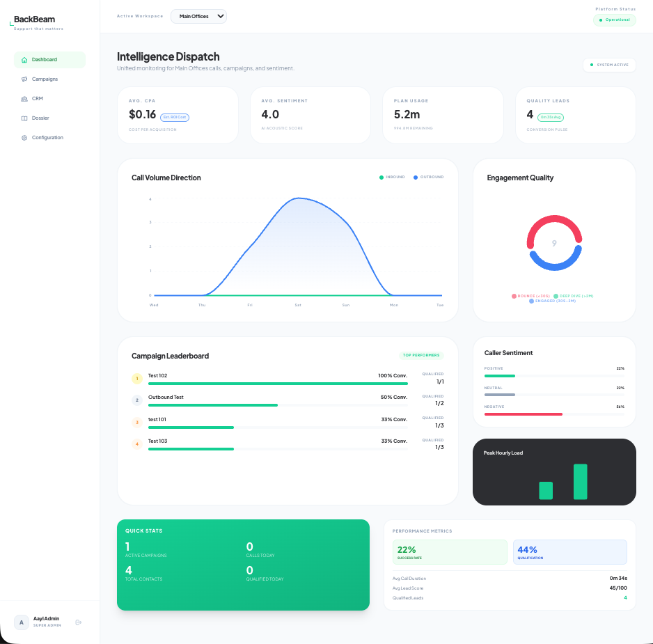Click the logout icon beside Aayl Admin
The height and width of the screenshot is (644, 653).
(78, 622)
